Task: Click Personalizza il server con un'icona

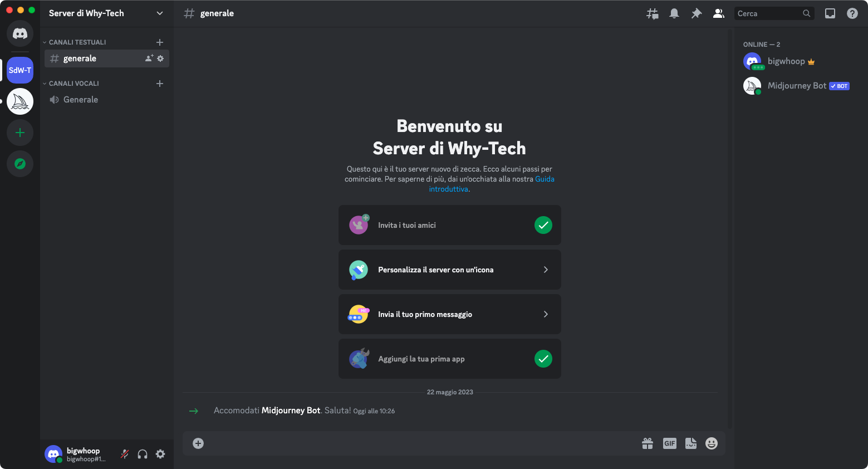Action: (450, 270)
